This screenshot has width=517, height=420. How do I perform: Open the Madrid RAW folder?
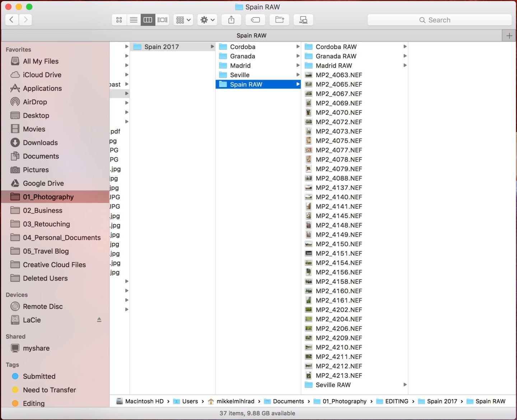(355, 66)
